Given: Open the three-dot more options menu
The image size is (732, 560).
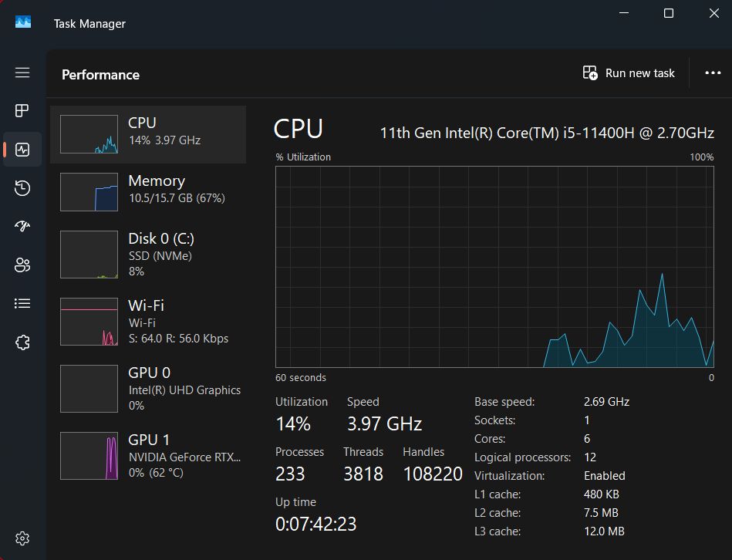Looking at the screenshot, I should (x=713, y=73).
